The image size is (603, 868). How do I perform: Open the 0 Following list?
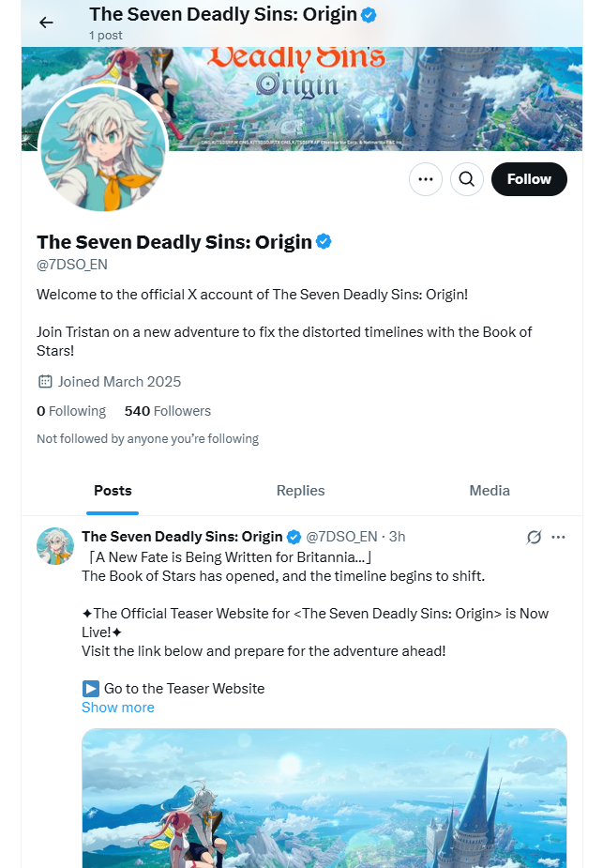(x=71, y=411)
